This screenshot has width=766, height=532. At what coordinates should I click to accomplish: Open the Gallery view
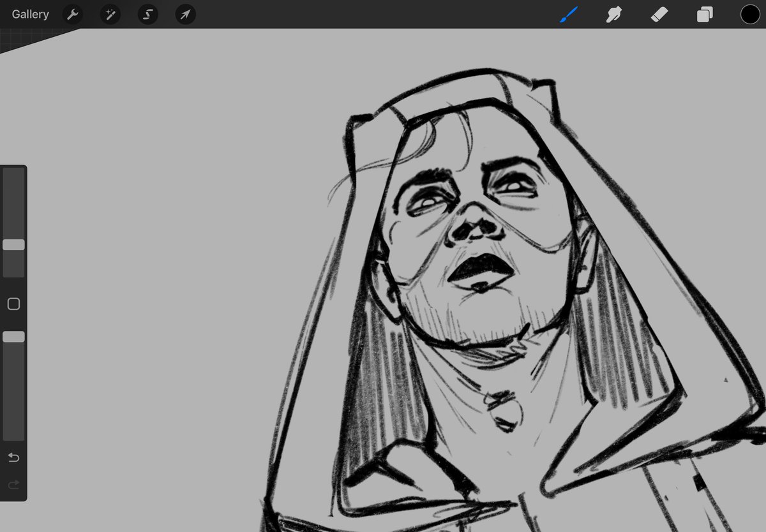pos(30,14)
